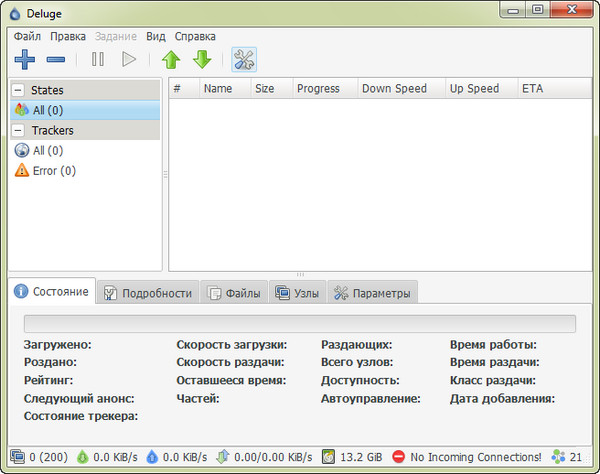Click the Add torrent plus icon

[x=25, y=59]
